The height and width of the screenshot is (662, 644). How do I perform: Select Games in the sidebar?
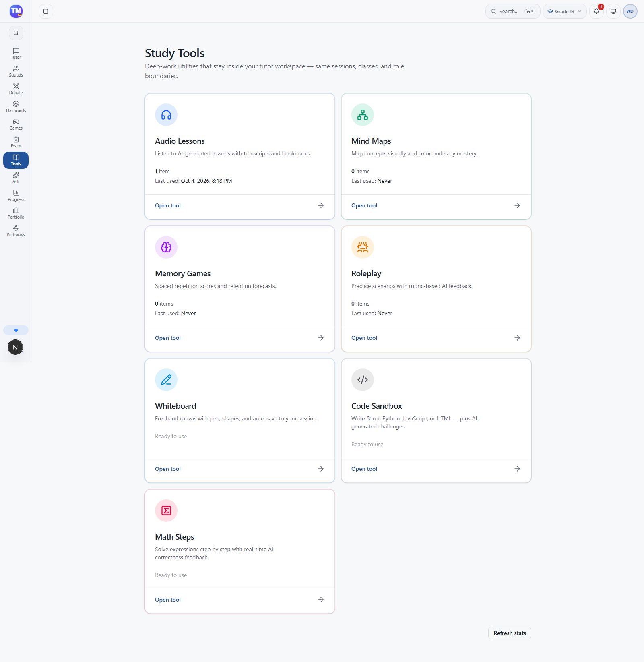pyautogui.click(x=16, y=124)
